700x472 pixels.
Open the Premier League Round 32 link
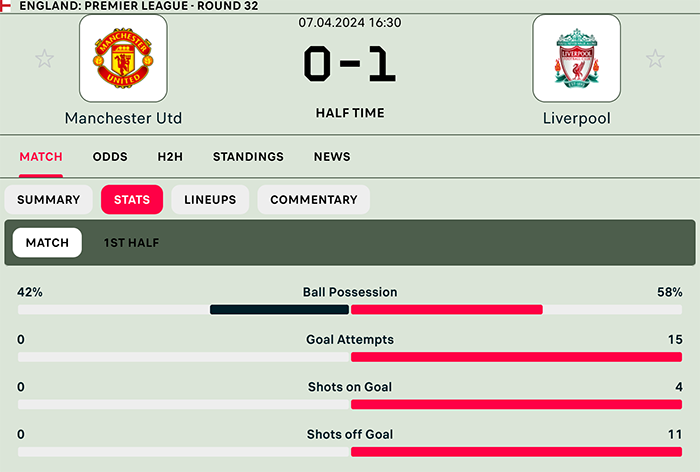(139, 6)
